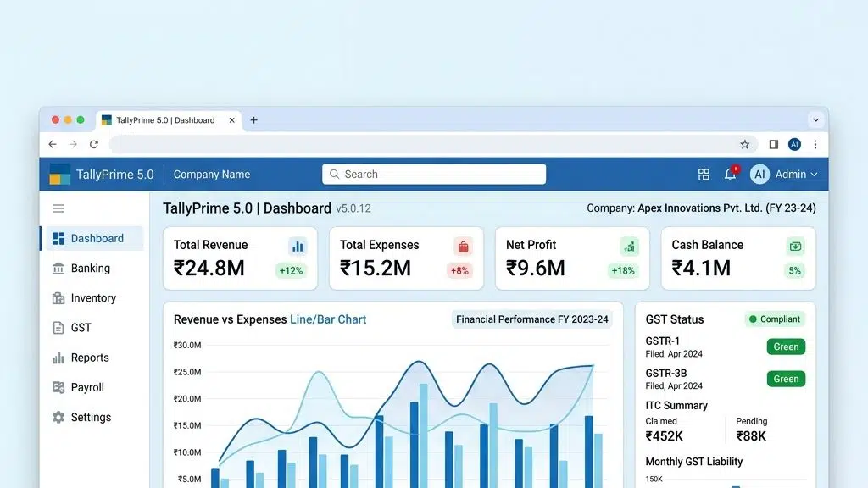Screen dimensions: 868x488
Task: Open the browser side panel icon
Action: click(x=774, y=144)
